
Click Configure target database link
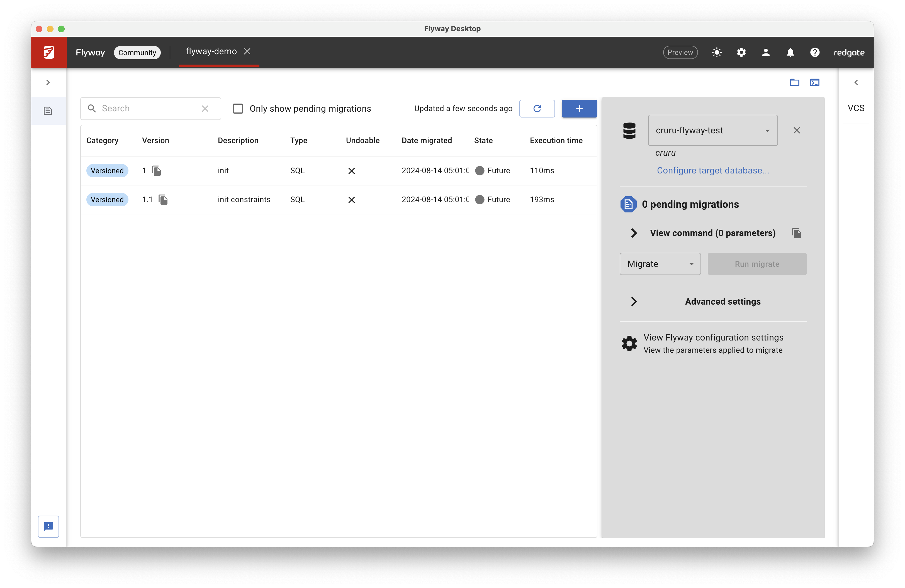pos(712,171)
